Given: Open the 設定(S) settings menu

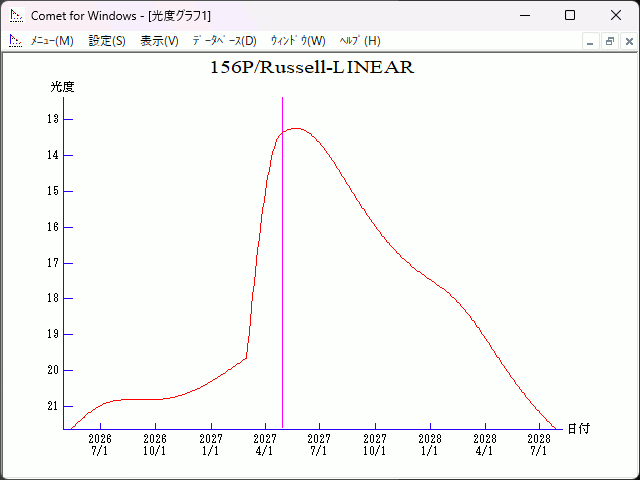Looking at the screenshot, I should (107, 41).
